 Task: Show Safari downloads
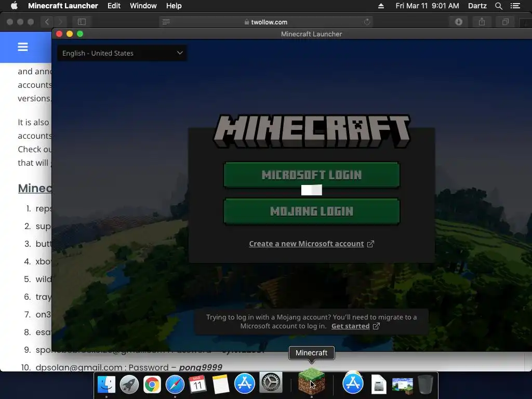pos(458,22)
